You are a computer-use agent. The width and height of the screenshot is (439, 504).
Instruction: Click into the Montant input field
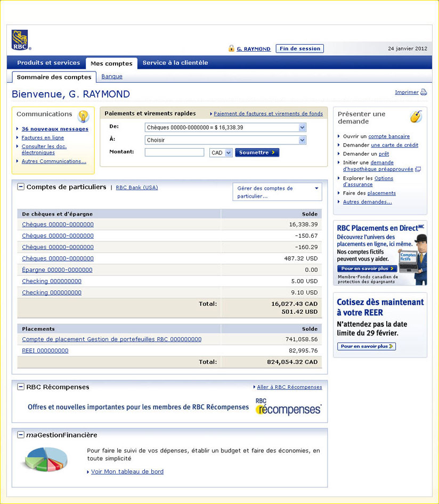click(x=175, y=152)
